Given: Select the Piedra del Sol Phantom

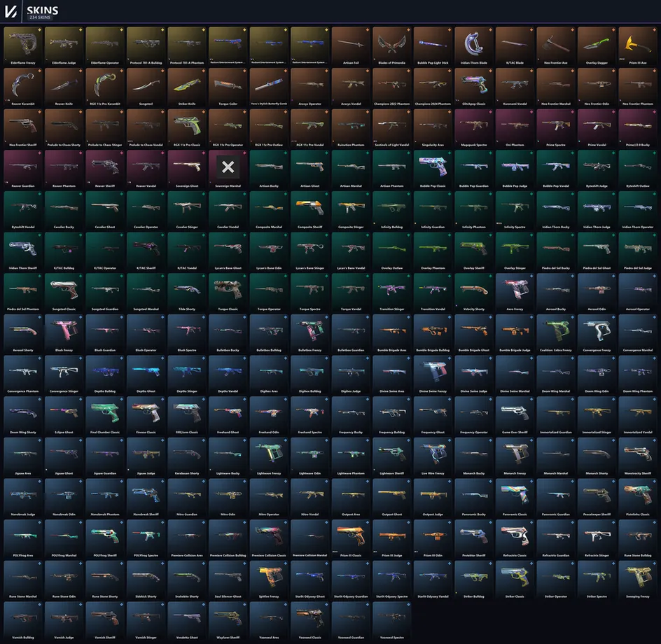Looking at the screenshot, I should [x=23, y=293].
